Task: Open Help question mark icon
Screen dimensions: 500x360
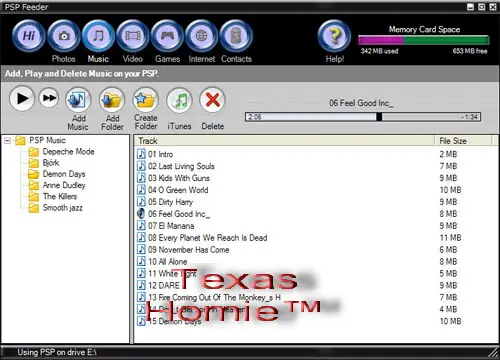Action: [x=334, y=36]
